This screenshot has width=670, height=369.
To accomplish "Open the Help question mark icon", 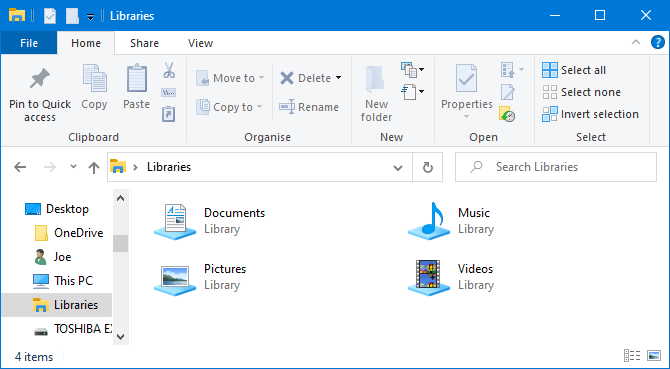I will pos(658,42).
